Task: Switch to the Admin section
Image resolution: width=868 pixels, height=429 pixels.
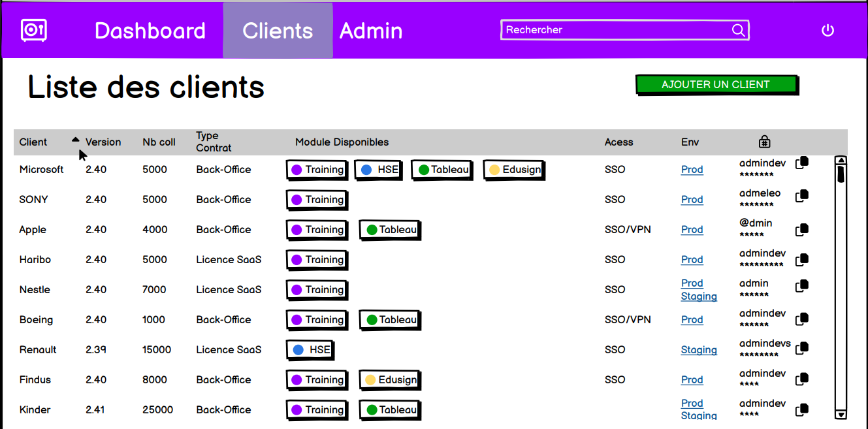Action: point(371,30)
